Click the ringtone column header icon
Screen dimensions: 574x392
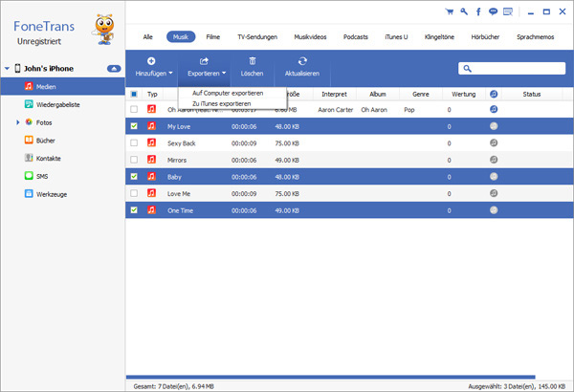pos(494,94)
